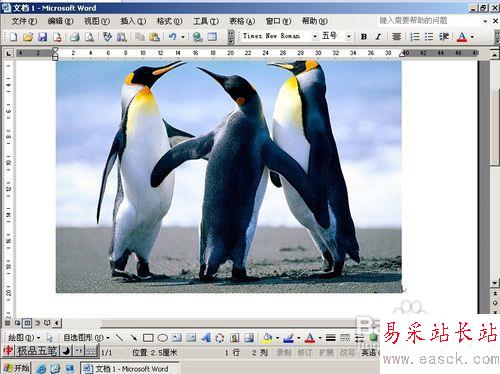Open the 格式 (Format) menu
The image size is (500, 374).
tap(169, 21)
